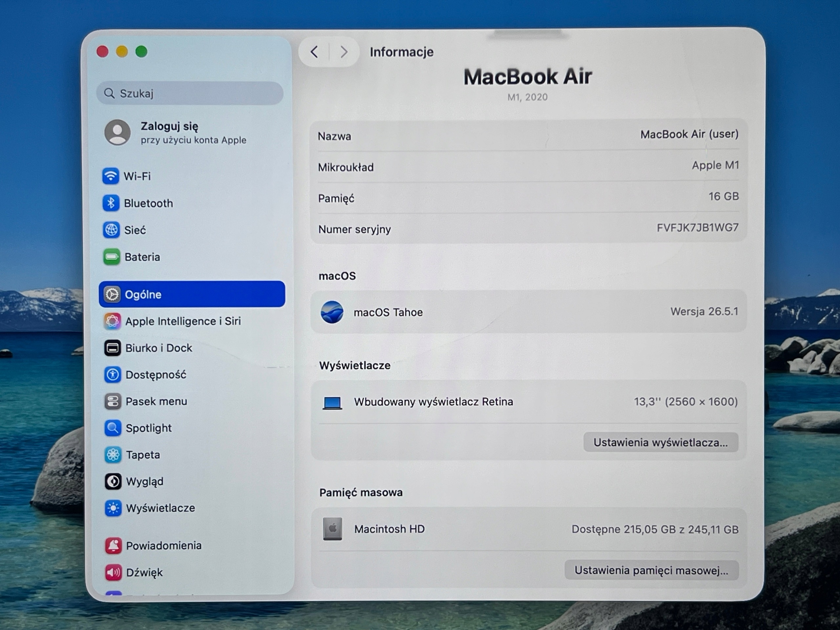Open the Dostępność accessibility icon
The width and height of the screenshot is (840, 630).
coord(113,374)
